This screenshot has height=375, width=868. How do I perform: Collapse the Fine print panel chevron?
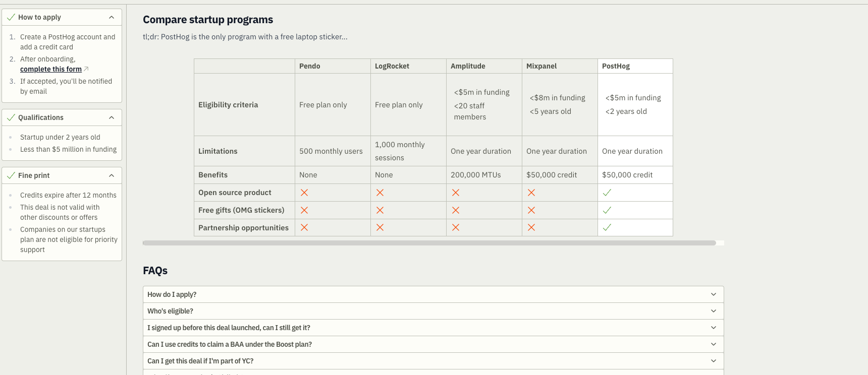click(x=112, y=175)
